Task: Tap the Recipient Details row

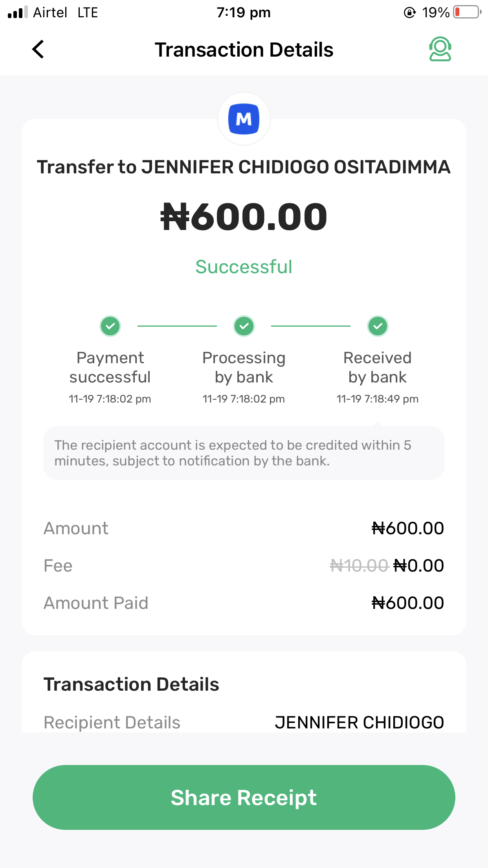Action: 244,723
